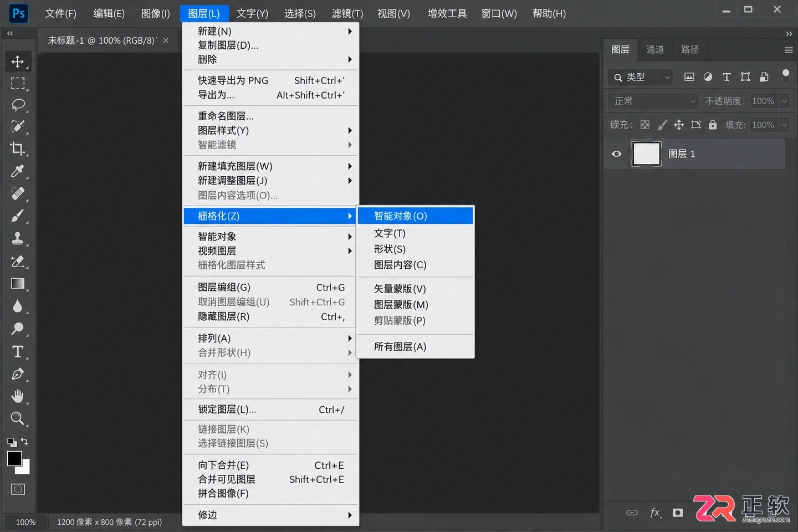Open the 文件(F) menu
Image resolution: width=798 pixels, height=532 pixels.
click(60, 13)
